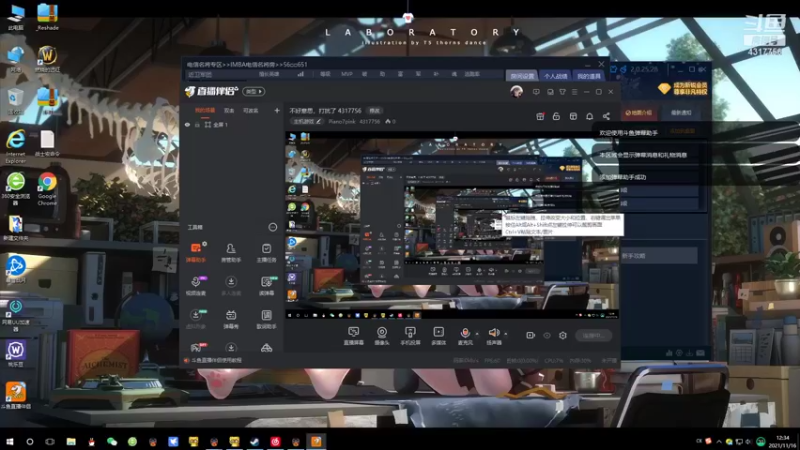The height and width of the screenshot is (450, 800).
Task: Click the 修改 button next to the stream title
Action: [374, 111]
